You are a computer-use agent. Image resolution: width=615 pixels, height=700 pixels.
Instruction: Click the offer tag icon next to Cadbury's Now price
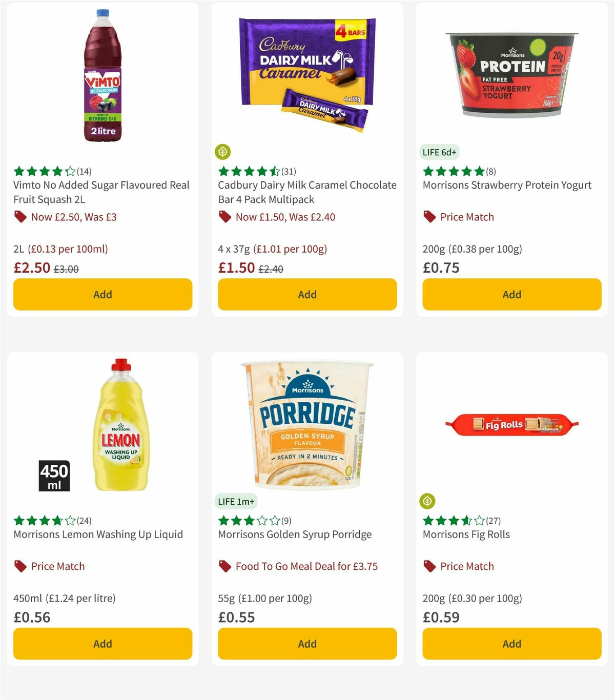tap(225, 217)
